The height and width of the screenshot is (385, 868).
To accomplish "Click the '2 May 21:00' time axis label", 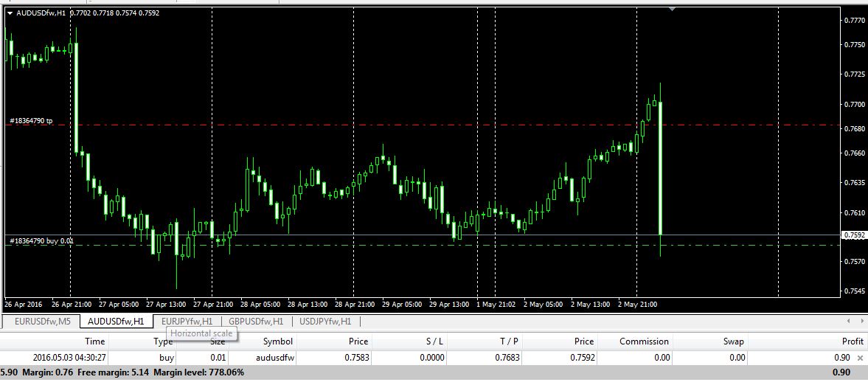I will tap(638, 305).
